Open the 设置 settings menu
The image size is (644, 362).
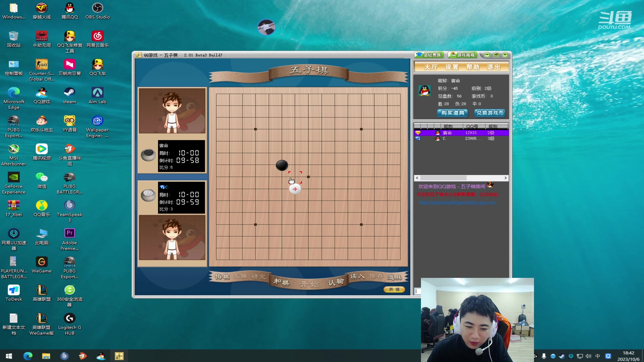[x=452, y=67]
